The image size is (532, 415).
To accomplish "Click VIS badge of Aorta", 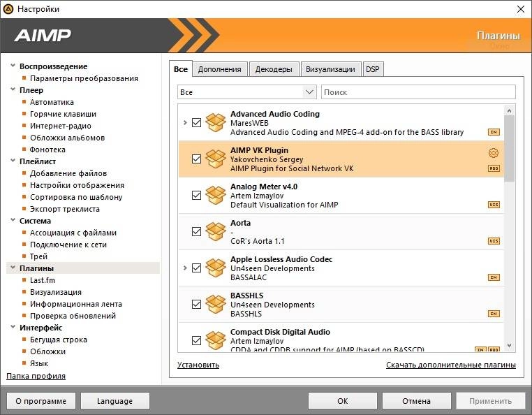I will pyautogui.click(x=494, y=241).
